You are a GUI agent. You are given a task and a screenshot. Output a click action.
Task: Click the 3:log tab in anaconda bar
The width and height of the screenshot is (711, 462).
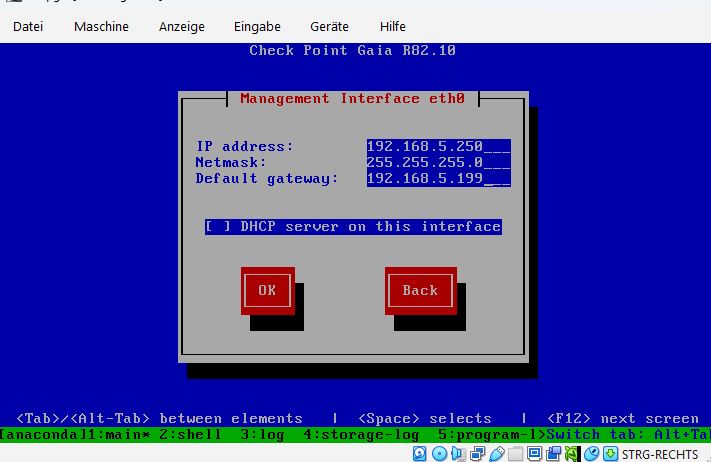[262, 435]
